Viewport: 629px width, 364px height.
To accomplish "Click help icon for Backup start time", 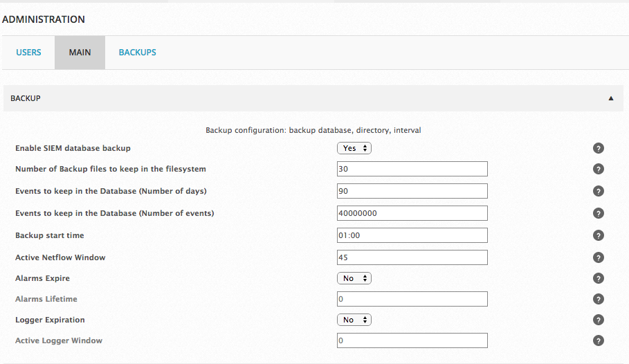I will 598,235.
